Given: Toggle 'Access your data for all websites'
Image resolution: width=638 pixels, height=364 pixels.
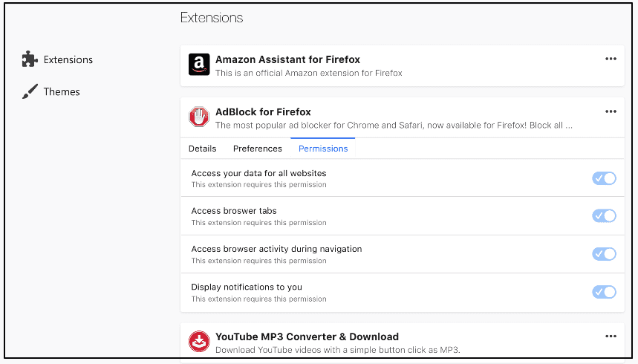Looking at the screenshot, I should [604, 178].
